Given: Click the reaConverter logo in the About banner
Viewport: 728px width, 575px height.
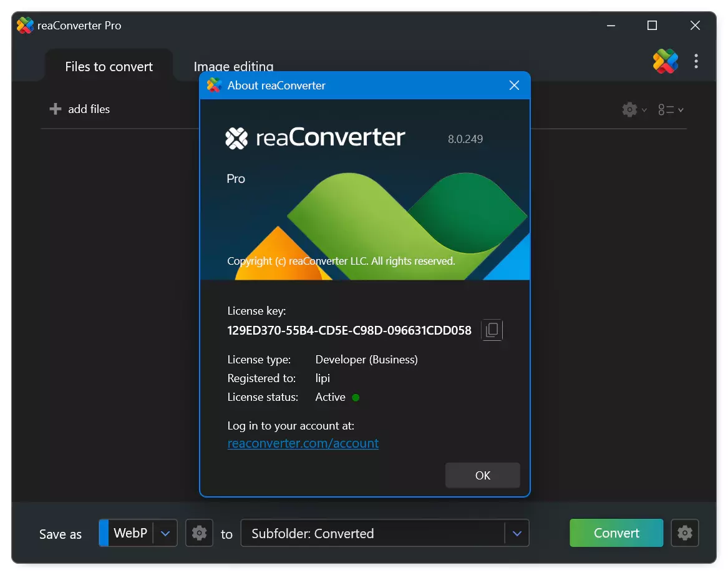Looking at the screenshot, I should coord(315,137).
